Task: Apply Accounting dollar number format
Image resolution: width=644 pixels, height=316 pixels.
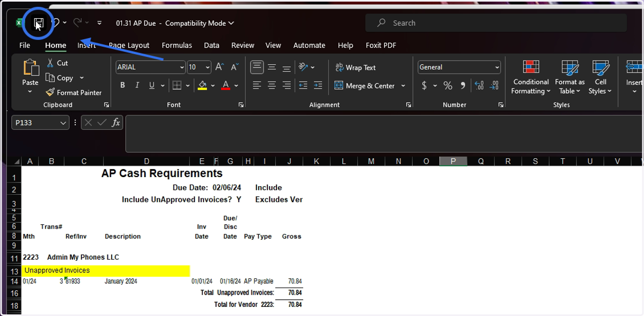Action: (424, 85)
